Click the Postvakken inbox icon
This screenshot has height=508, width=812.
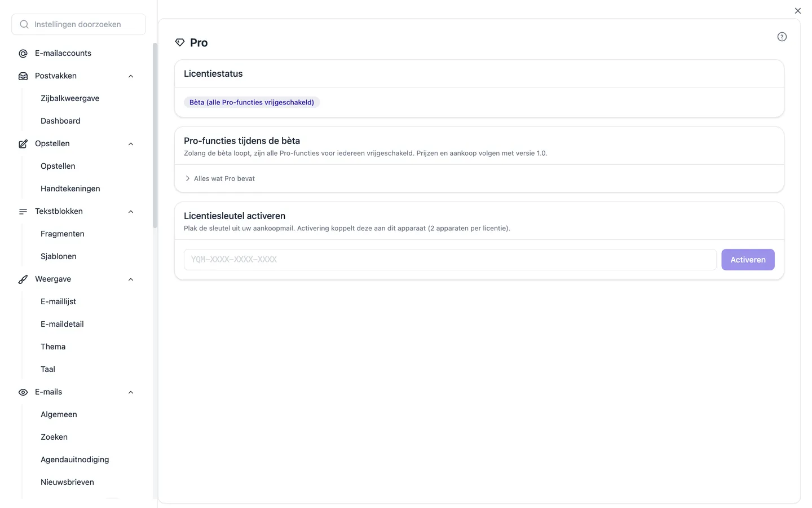[x=23, y=76]
